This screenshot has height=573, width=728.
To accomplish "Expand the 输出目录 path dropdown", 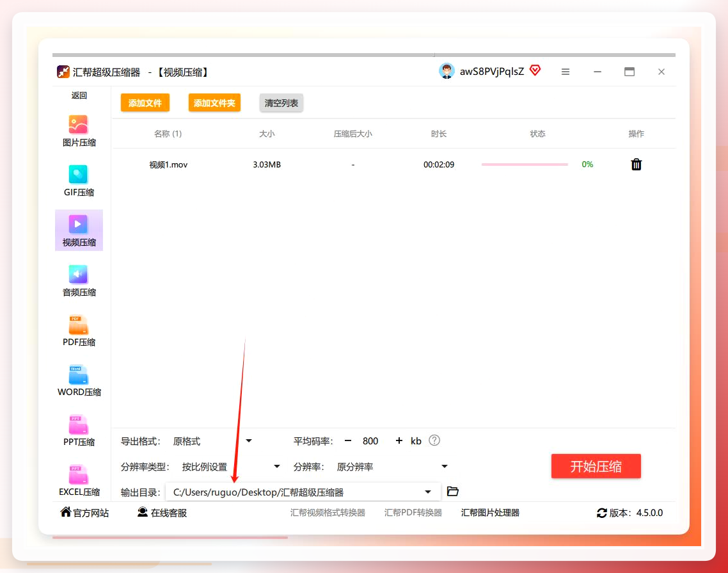I will tap(428, 492).
